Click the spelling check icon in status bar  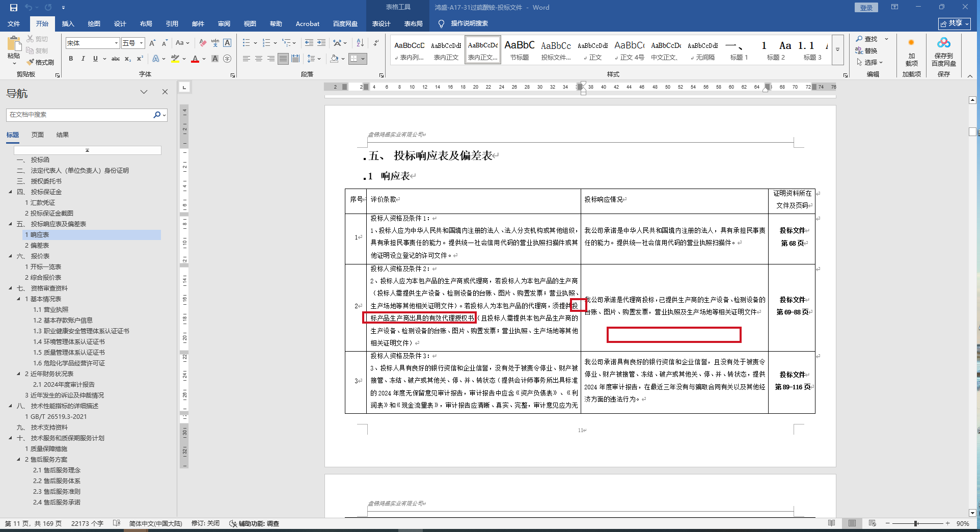pyautogui.click(x=117, y=523)
